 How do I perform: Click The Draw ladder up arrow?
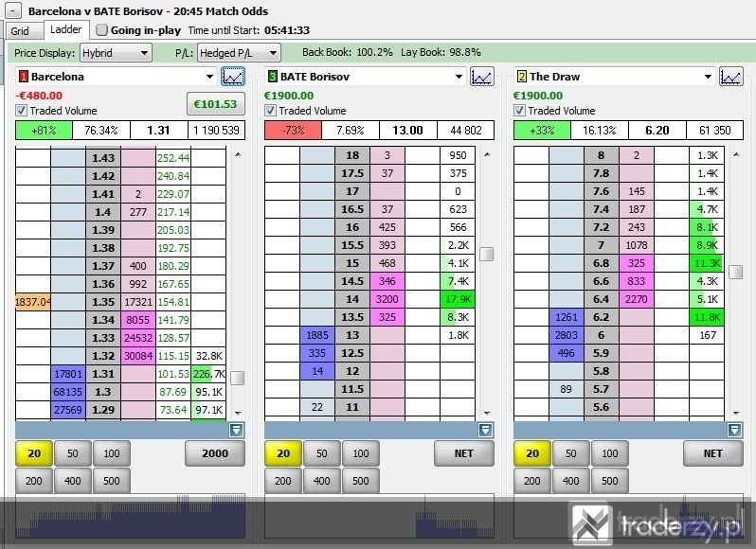tap(736, 154)
